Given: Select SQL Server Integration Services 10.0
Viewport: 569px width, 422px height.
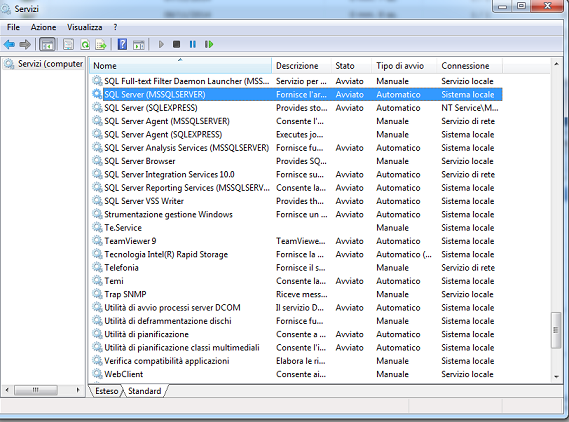Looking at the screenshot, I should (296, 175).
